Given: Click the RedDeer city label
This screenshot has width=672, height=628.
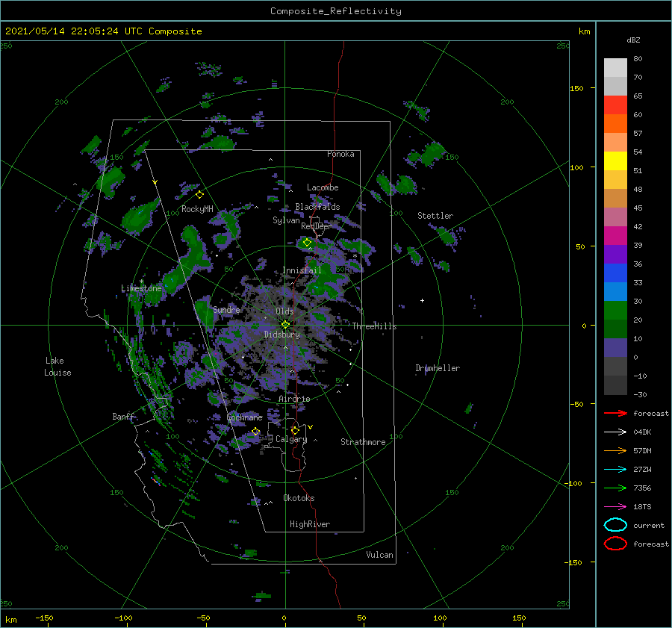Looking at the screenshot, I should pos(317,226).
